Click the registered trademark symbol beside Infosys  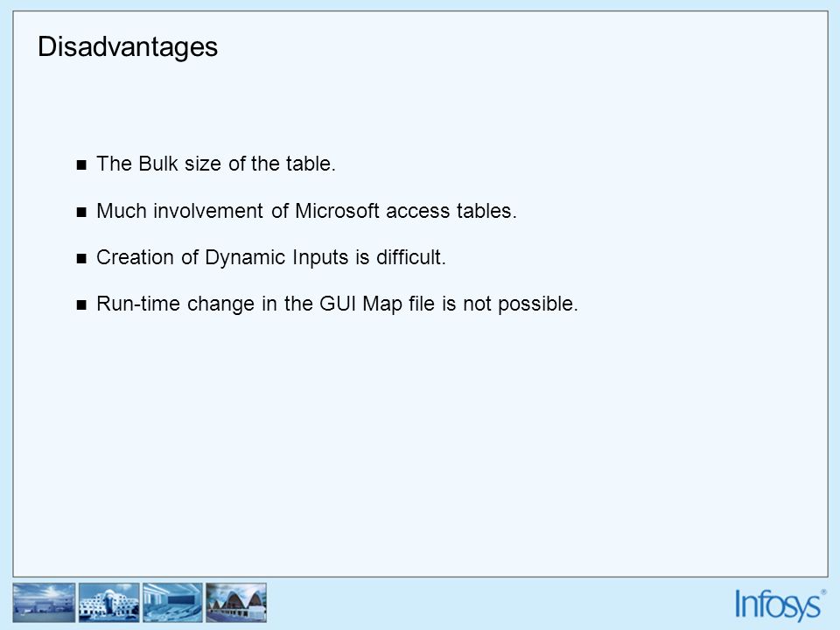click(x=823, y=592)
